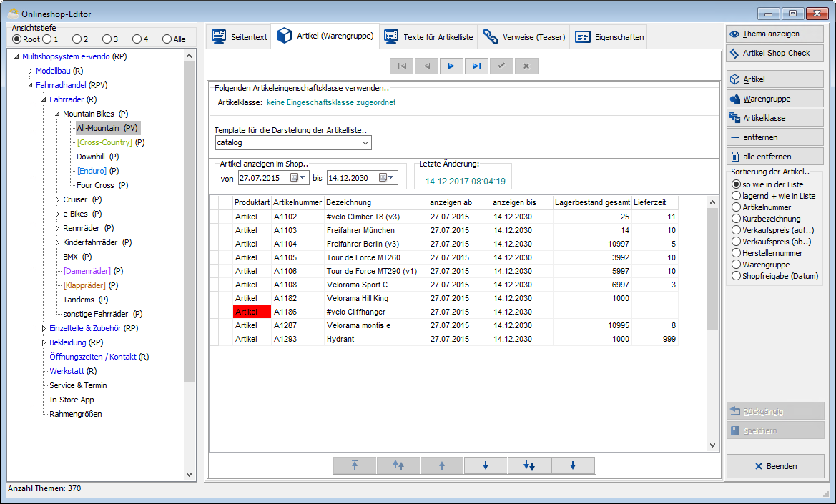
Task: Click Speichern disk button
Action: tap(774, 430)
